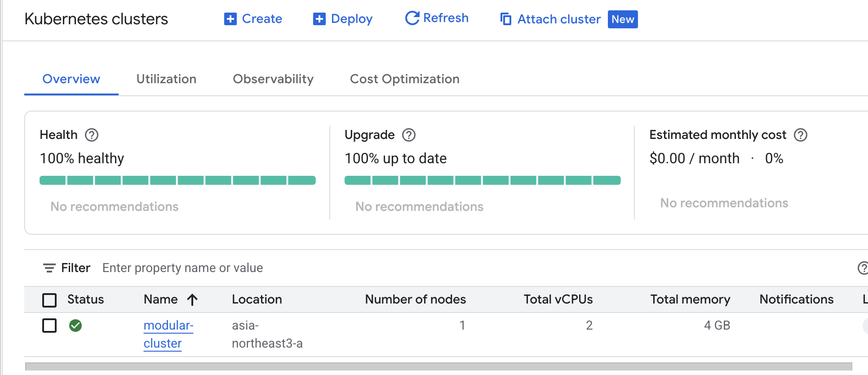The width and height of the screenshot is (868, 375).
Task: Click the Refresh circular arrow icon
Action: tap(412, 18)
